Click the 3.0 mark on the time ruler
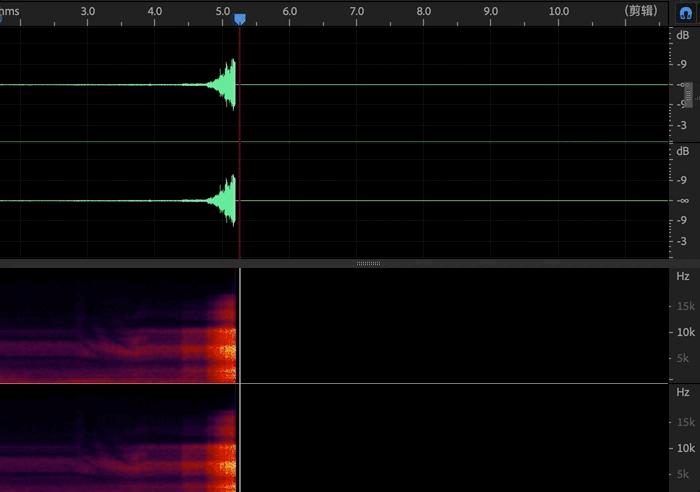The height and width of the screenshot is (492, 700). point(88,11)
